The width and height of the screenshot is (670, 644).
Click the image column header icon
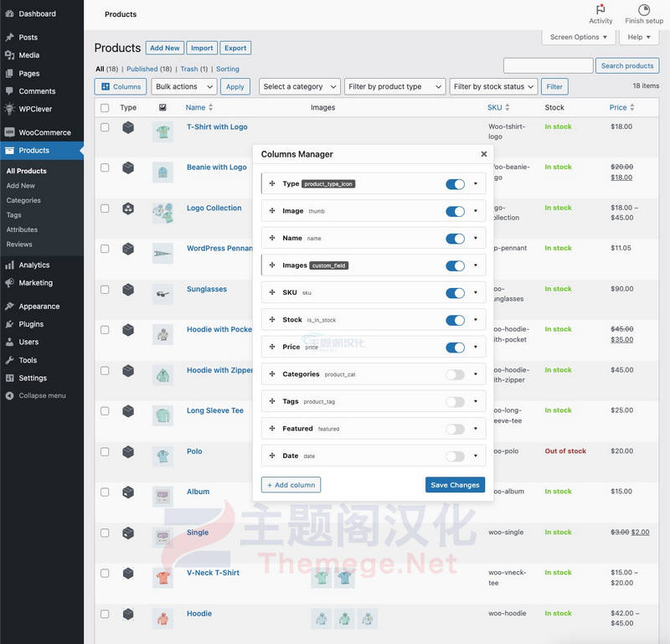coord(162,107)
